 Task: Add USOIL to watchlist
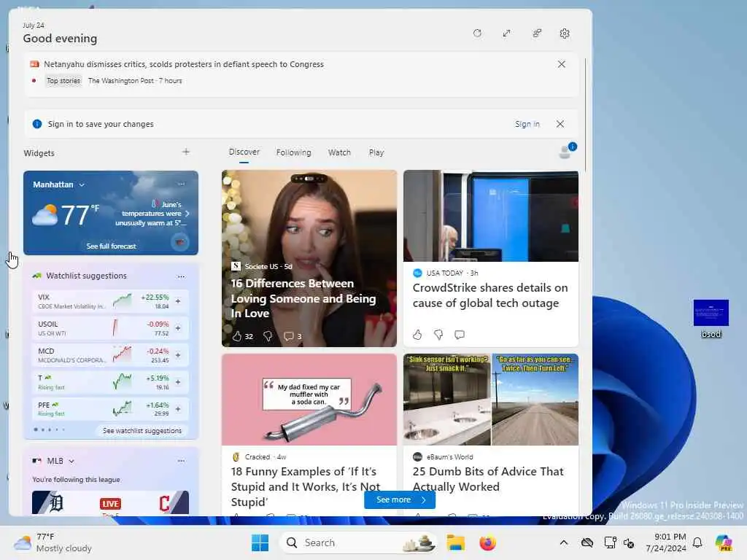point(178,328)
